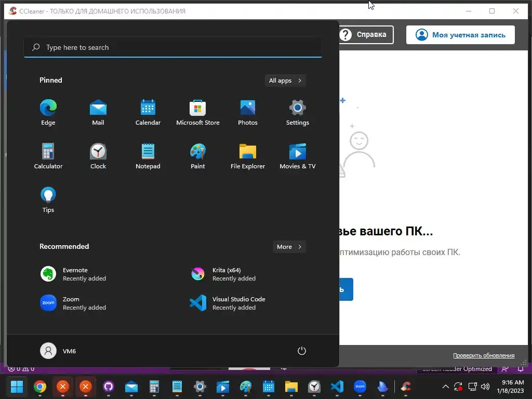This screenshot has width=532, height=399.
Task: Click the Проверить обновления link in CCleaner
Action: pos(484,355)
